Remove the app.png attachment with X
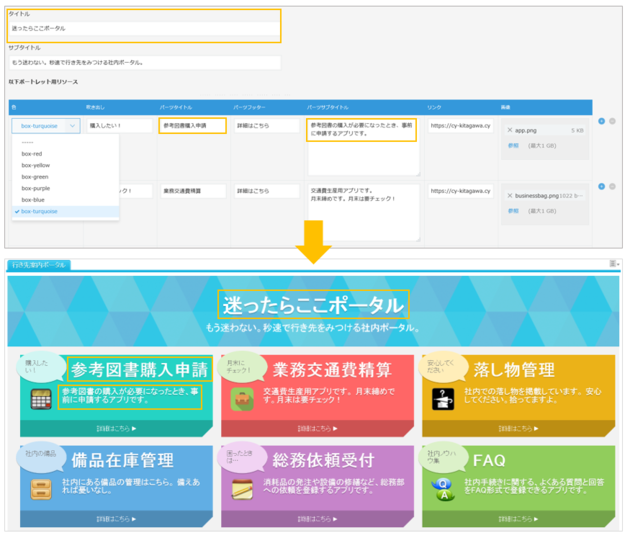Image resolution: width=630 pixels, height=538 pixels. click(x=510, y=130)
